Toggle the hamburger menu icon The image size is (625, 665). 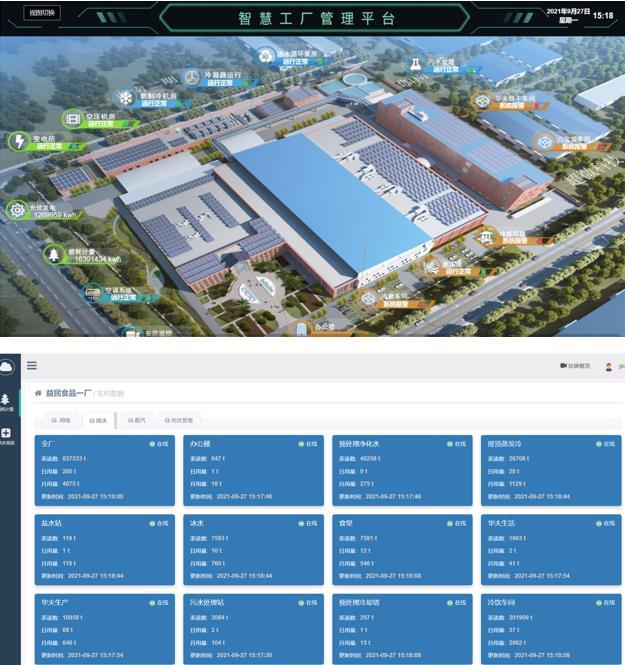pos(32,366)
